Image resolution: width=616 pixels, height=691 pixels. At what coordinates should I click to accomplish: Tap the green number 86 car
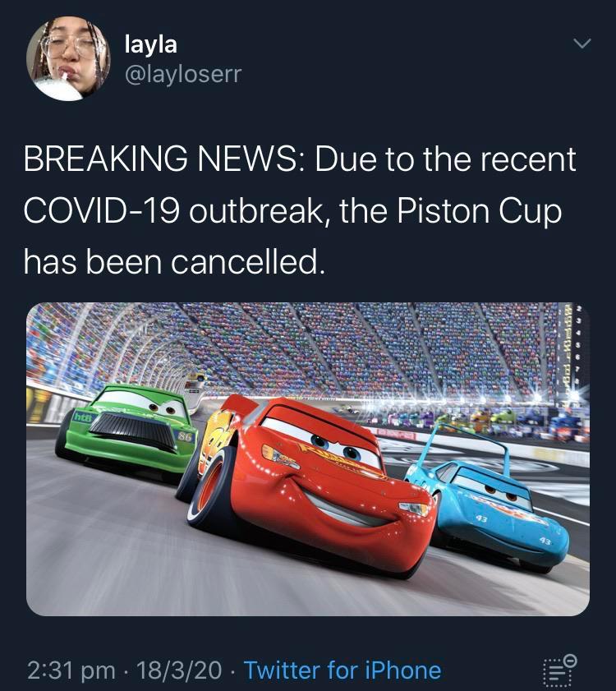126,432
